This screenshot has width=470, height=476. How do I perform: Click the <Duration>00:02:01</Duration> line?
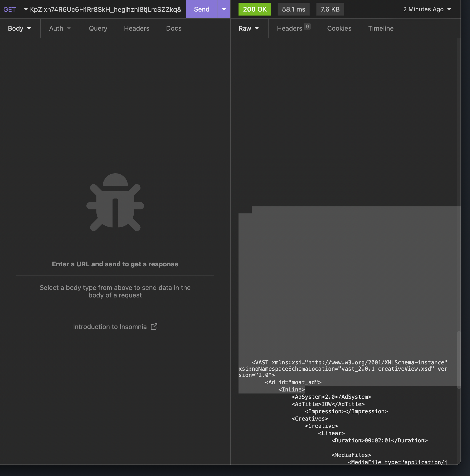coord(379,440)
